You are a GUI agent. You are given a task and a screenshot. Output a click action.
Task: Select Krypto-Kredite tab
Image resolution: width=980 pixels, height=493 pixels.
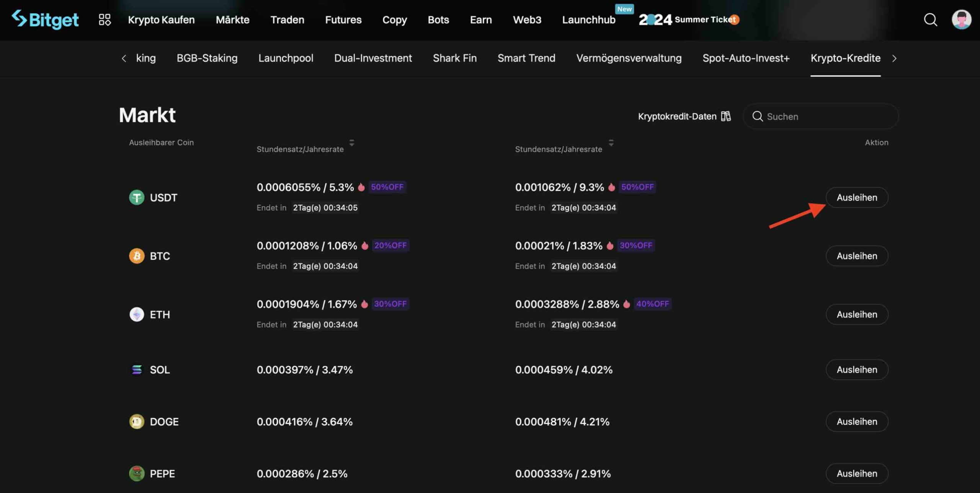pyautogui.click(x=845, y=58)
